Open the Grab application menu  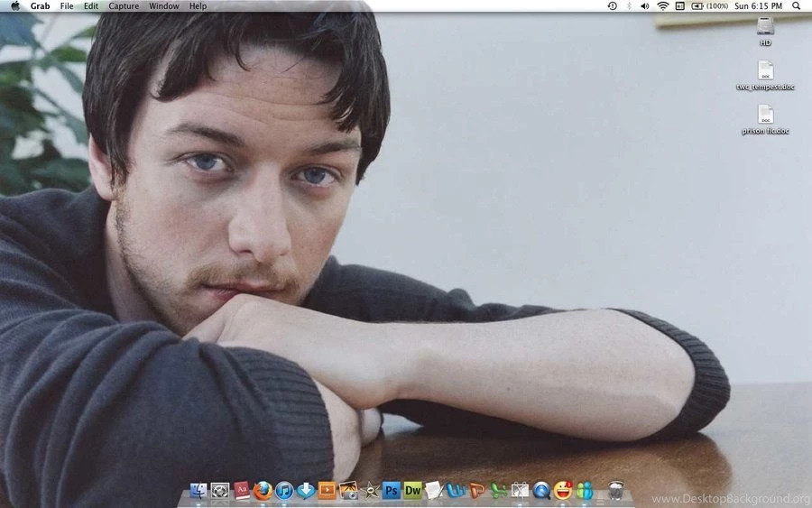click(x=40, y=6)
